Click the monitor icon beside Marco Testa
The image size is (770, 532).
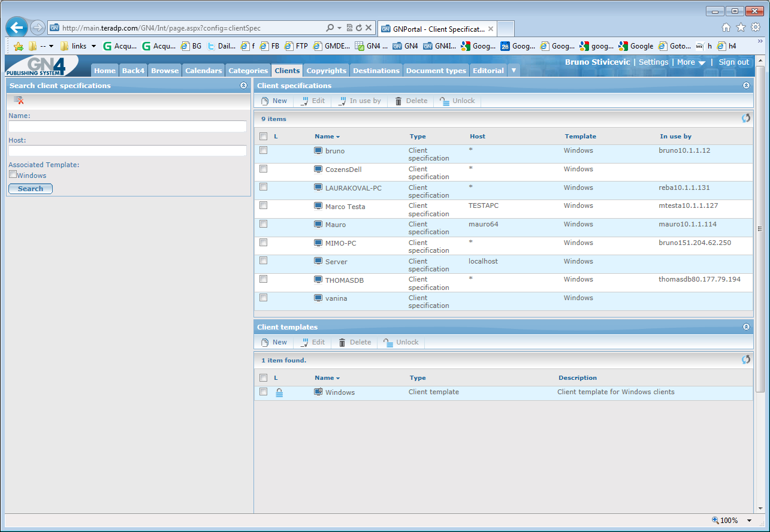(x=318, y=206)
